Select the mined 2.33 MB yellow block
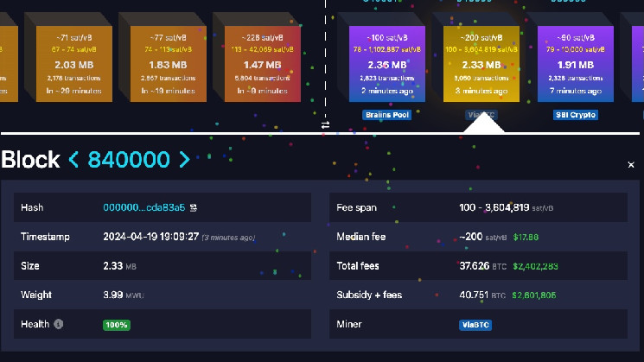Viewport: 644px width, 362px height. pos(481,64)
